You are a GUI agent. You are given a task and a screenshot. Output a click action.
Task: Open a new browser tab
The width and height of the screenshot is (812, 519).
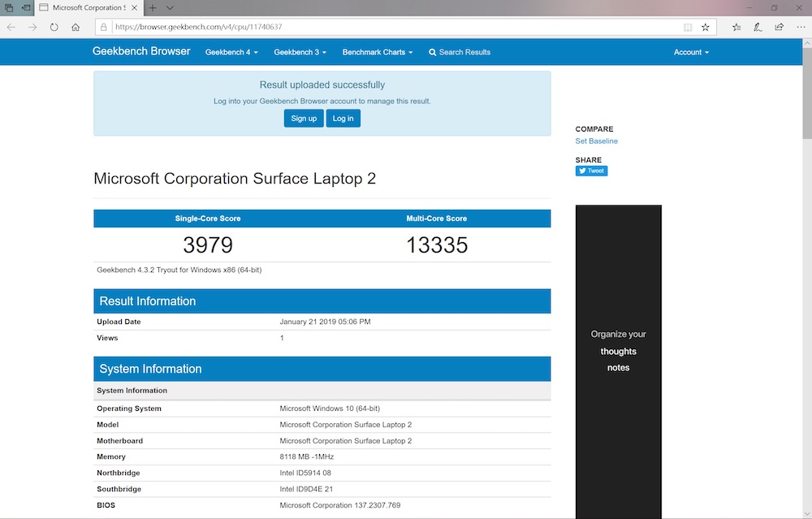click(153, 7)
